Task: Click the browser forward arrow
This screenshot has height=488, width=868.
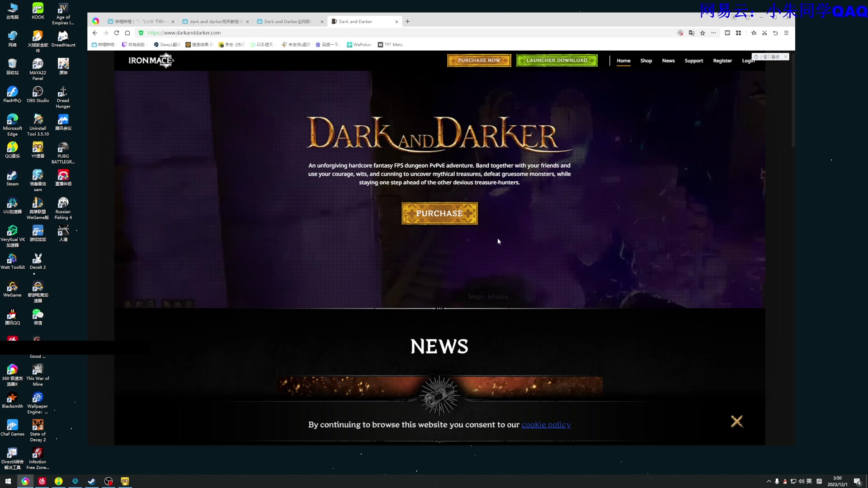Action: 106,33
